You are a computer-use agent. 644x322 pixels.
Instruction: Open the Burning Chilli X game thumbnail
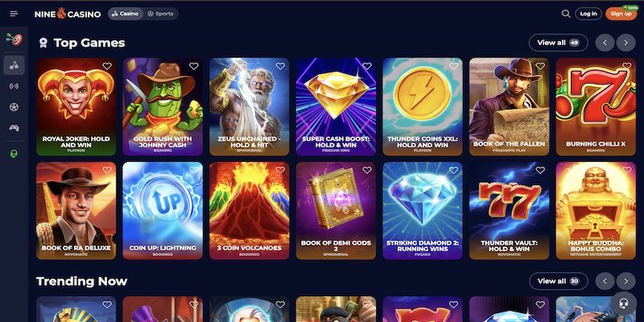pos(596,107)
